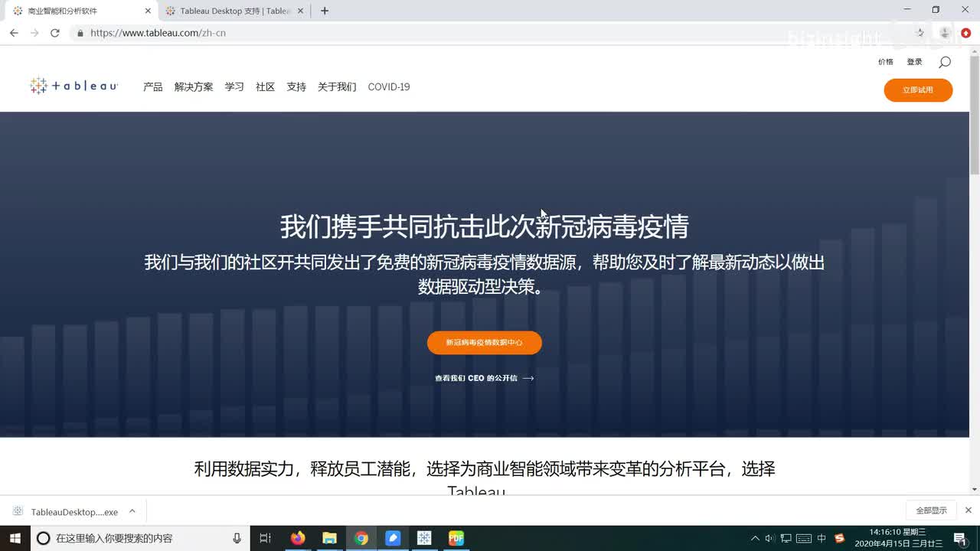The height and width of the screenshot is (551, 980).
Task: Close the 商业智能和分析软件 tab
Action: [148, 11]
